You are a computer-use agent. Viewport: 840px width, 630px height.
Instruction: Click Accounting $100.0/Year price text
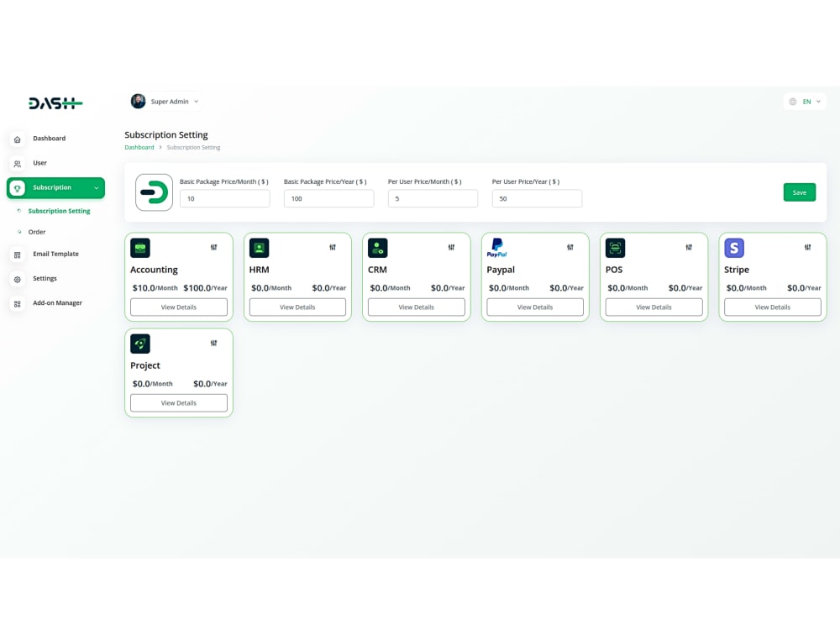[205, 288]
